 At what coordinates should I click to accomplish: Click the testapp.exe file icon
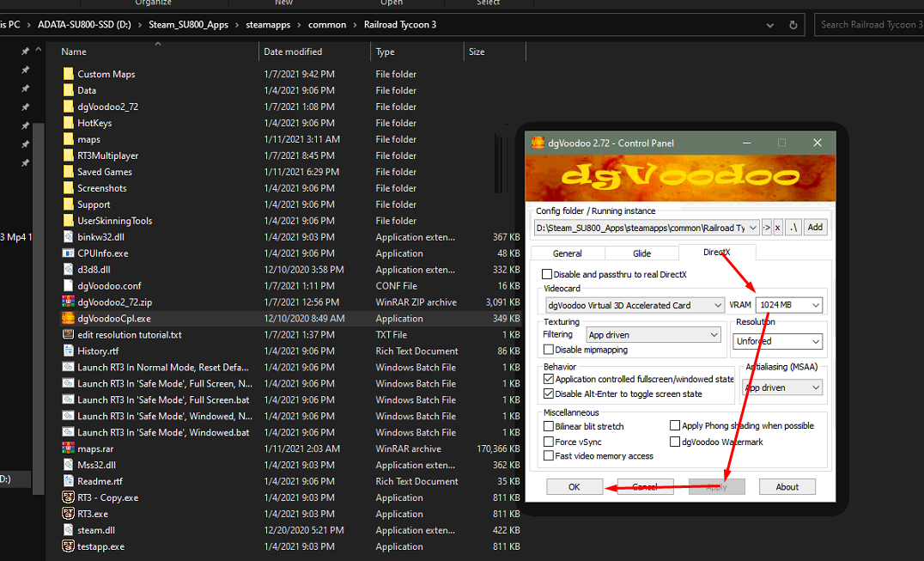pyautogui.click(x=69, y=546)
